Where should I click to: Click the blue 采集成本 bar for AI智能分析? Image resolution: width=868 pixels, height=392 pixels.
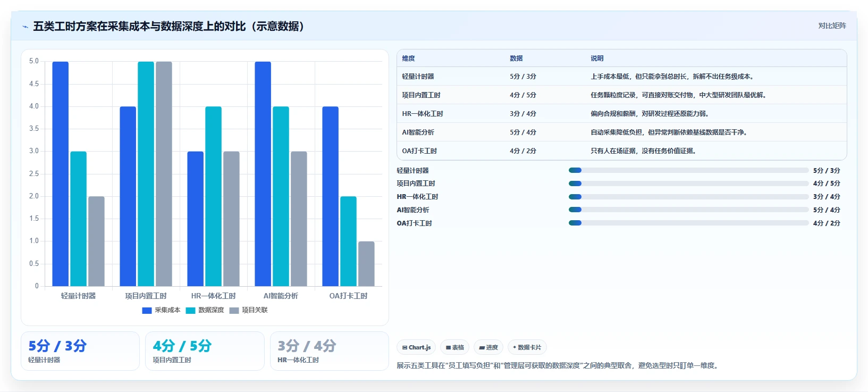pos(263,174)
